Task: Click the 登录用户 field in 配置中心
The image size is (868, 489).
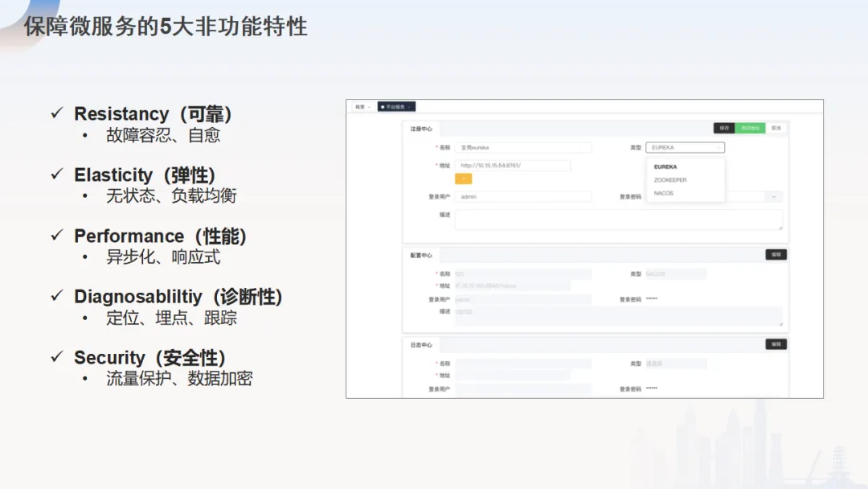Action: click(x=523, y=300)
